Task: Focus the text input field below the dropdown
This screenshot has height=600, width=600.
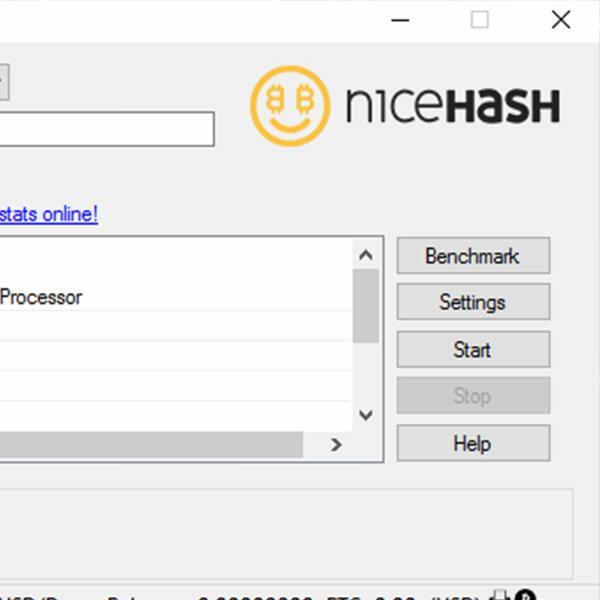Action: pos(107,129)
